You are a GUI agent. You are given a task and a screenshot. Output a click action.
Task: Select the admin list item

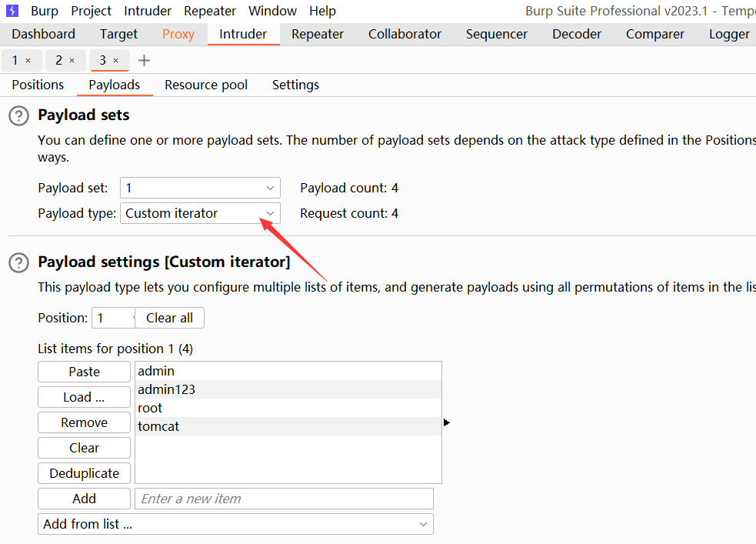288,371
